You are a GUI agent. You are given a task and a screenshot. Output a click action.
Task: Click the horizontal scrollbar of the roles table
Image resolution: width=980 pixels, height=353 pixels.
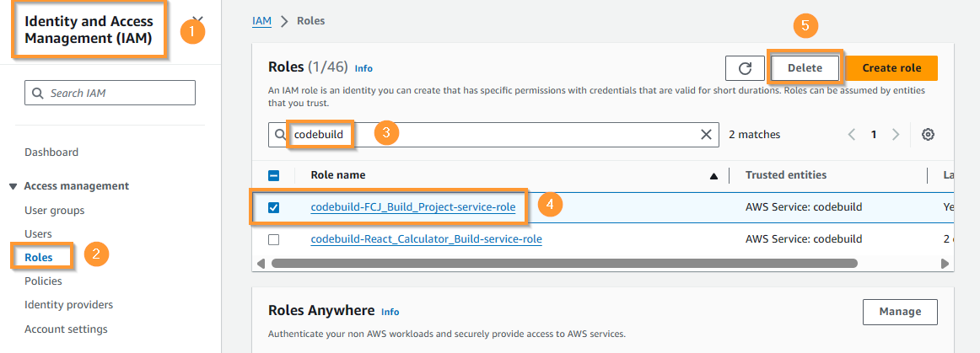[x=564, y=264]
